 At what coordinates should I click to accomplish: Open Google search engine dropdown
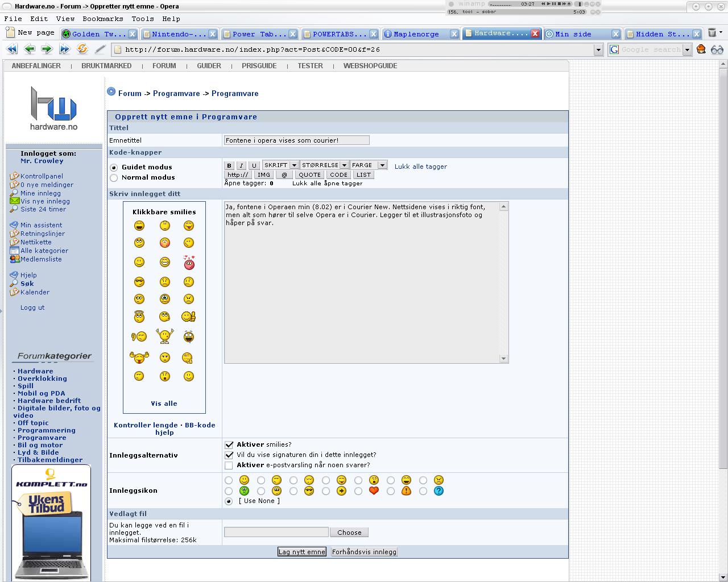pos(687,50)
